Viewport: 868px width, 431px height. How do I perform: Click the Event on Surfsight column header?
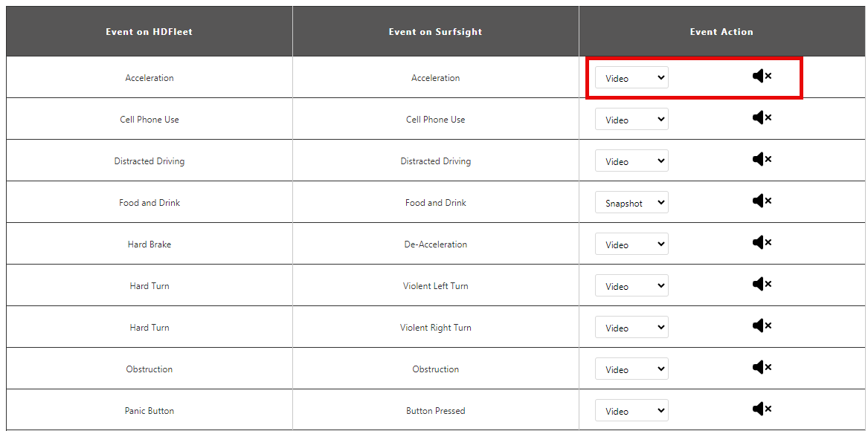pos(436,31)
